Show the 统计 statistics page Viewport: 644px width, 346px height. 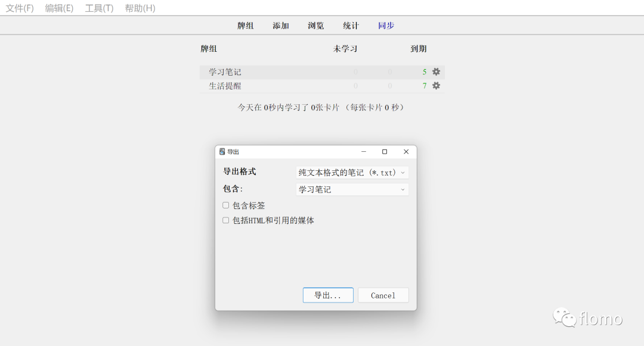coord(351,26)
